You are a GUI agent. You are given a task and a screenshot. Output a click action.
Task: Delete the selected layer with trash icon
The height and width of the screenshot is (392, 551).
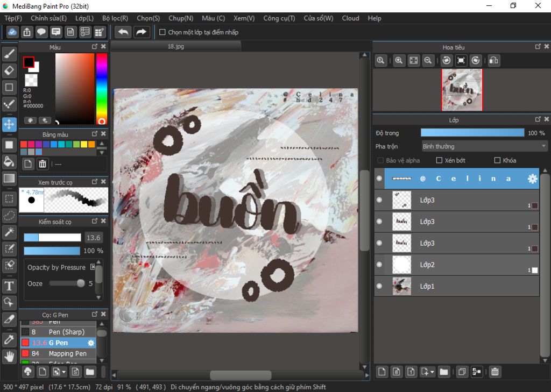(495, 372)
